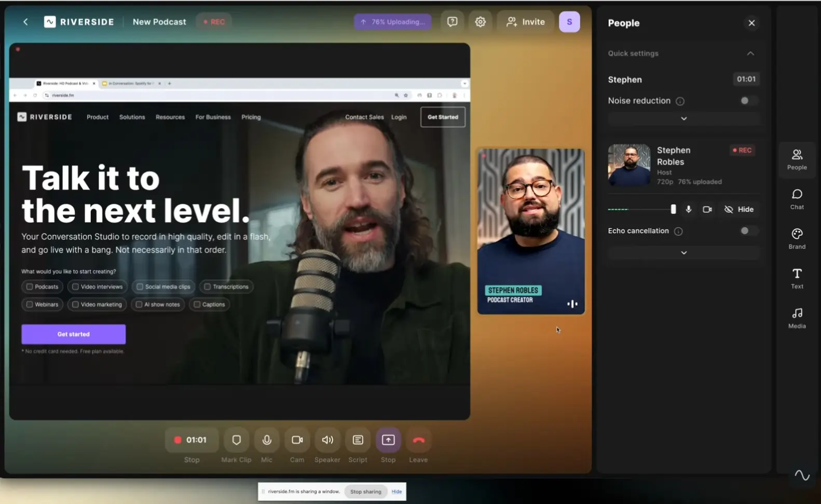The image size is (821, 504).
Task: Open a new tab with plus in shared browser
Action: click(x=169, y=83)
